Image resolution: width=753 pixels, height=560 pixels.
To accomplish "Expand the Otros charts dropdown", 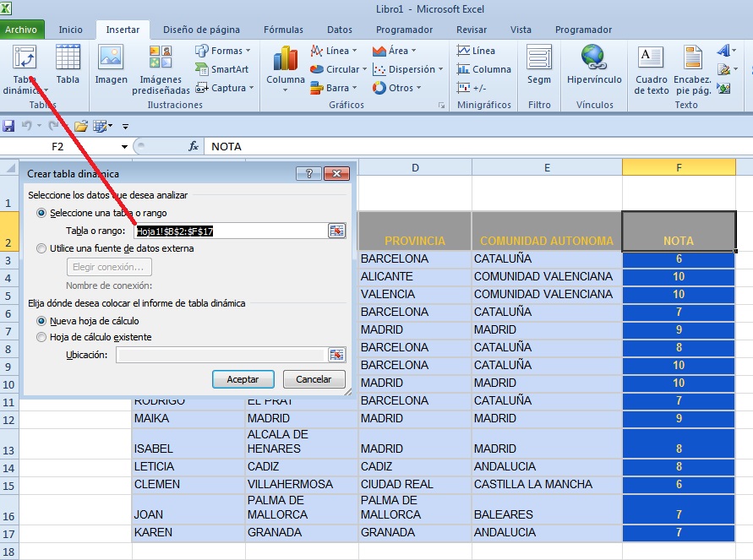I will point(396,88).
